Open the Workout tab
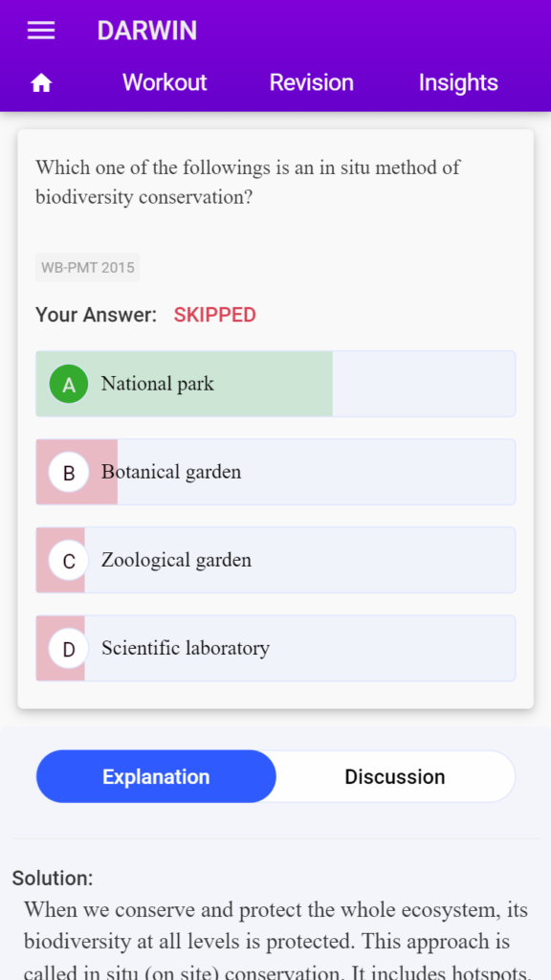The image size is (551, 980). click(x=165, y=82)
